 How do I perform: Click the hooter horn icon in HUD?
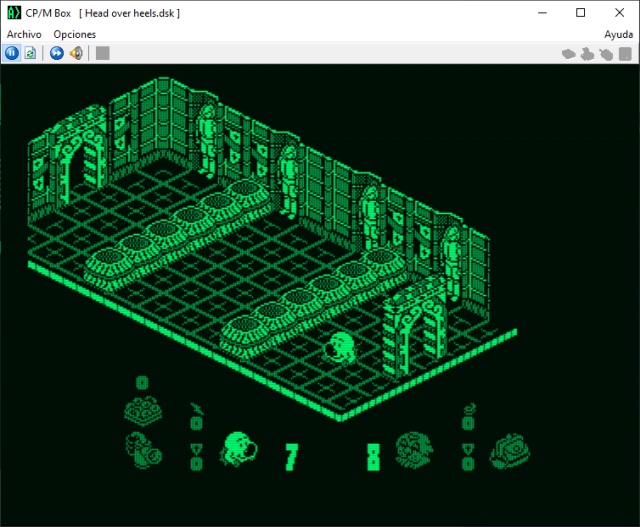click(x=143, y=450)
